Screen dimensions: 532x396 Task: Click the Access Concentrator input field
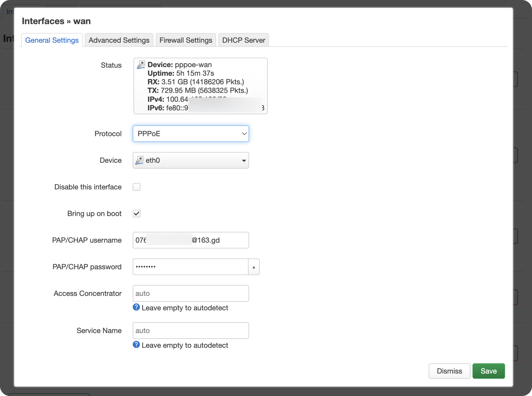pos(191,293)
